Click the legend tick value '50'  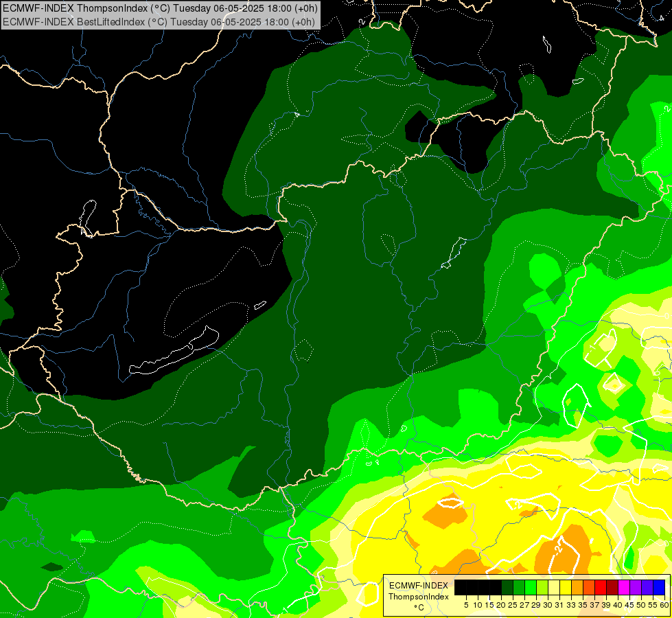pyautogui.click(x=641, y=605)
